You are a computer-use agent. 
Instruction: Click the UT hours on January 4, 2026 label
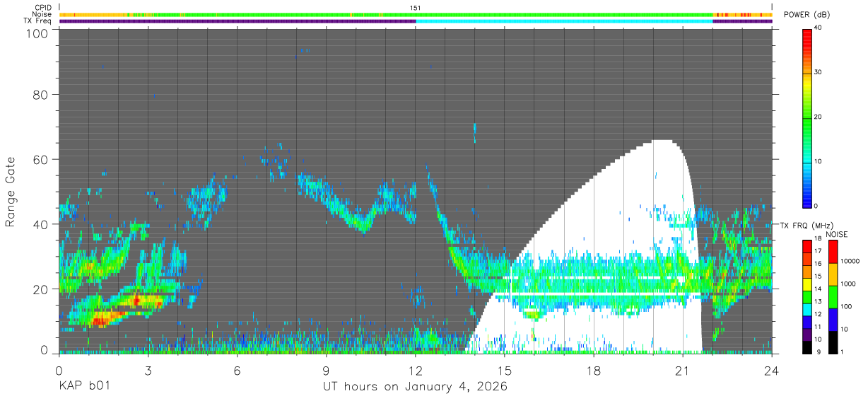tap(415, 387)
